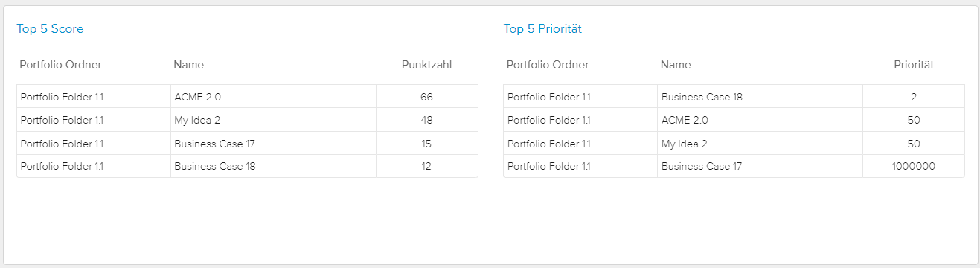Open the Top 5 Priorität panel title
This screenshot has width=980, height=268.
542,29
